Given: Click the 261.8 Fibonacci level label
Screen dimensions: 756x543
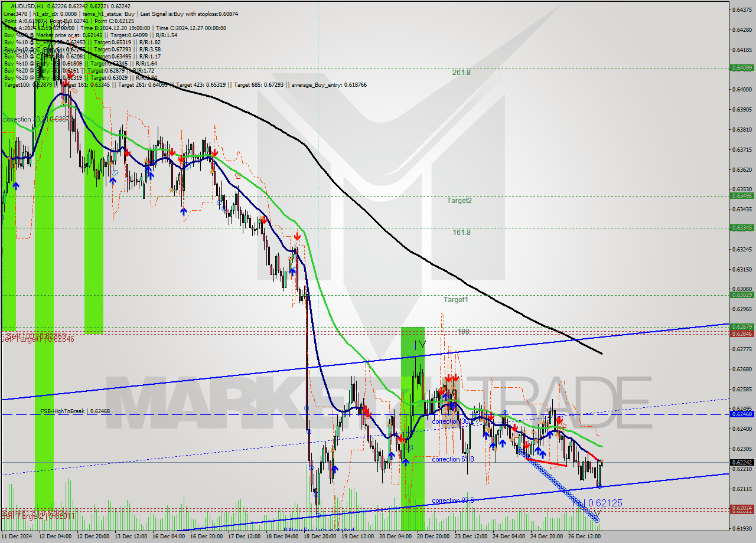Looking at the screenshot, I should tap(461, 73).
